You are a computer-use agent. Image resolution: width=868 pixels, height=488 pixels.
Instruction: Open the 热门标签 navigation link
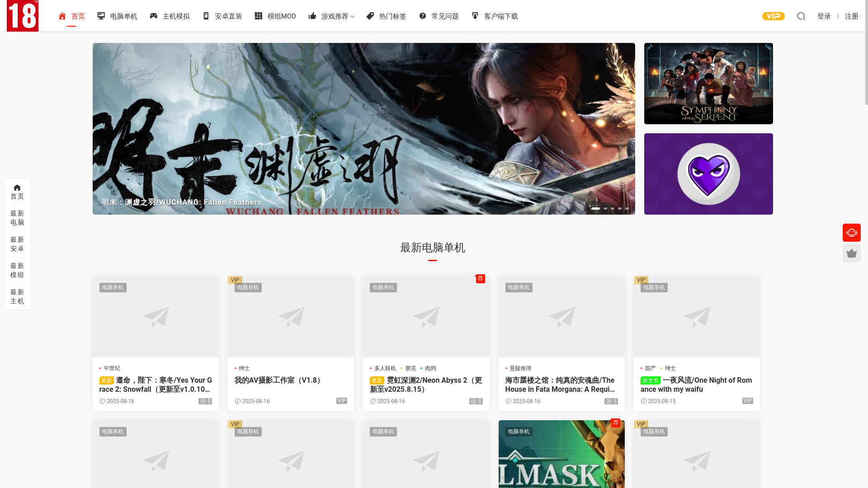386,16
